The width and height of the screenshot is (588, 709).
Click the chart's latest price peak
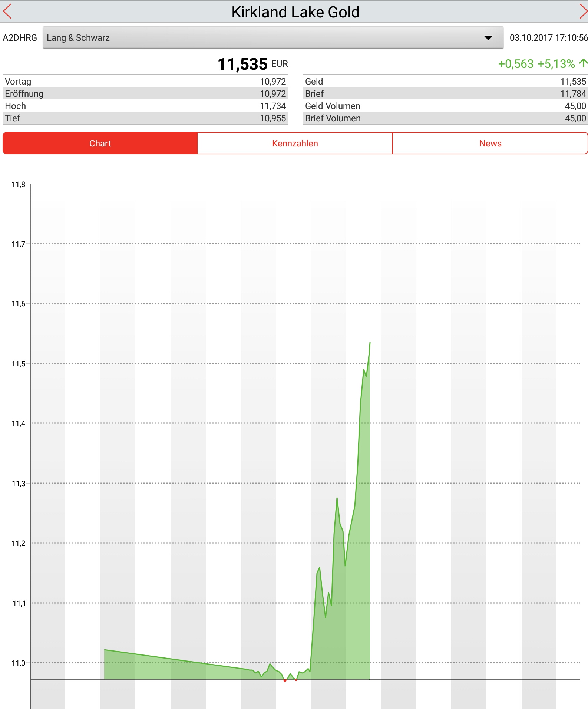click(370, 343)
